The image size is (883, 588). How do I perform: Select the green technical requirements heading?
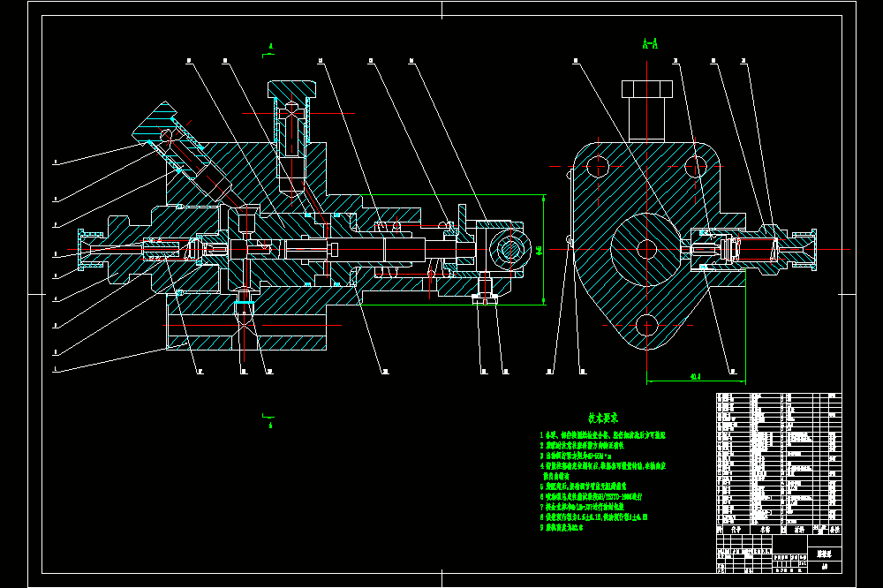pos(603,418)
